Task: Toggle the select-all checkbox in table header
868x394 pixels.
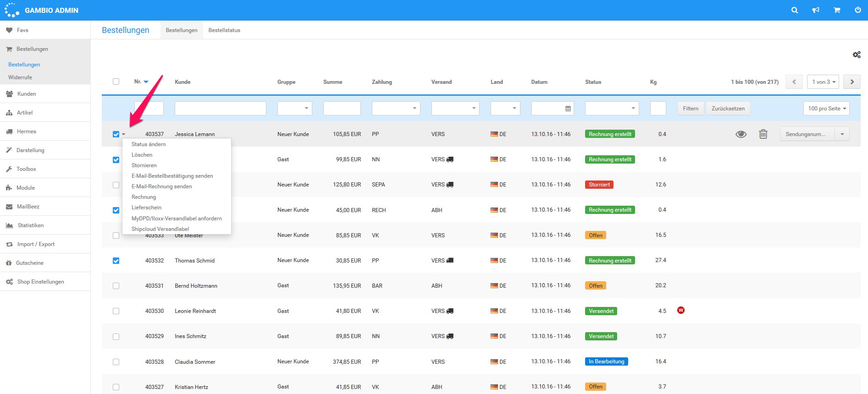Action: tap(116, 82)
